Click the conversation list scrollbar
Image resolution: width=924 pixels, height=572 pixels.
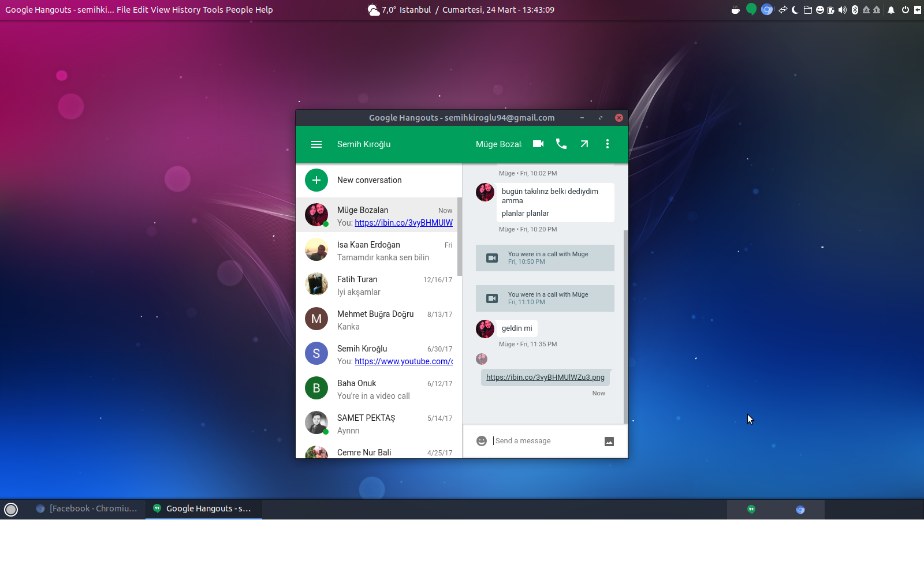[460, 237]
